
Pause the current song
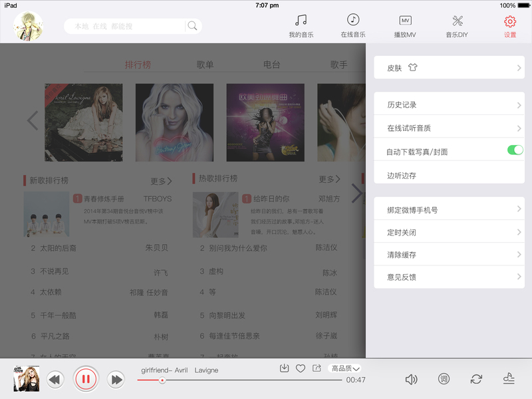coord(86,379)
